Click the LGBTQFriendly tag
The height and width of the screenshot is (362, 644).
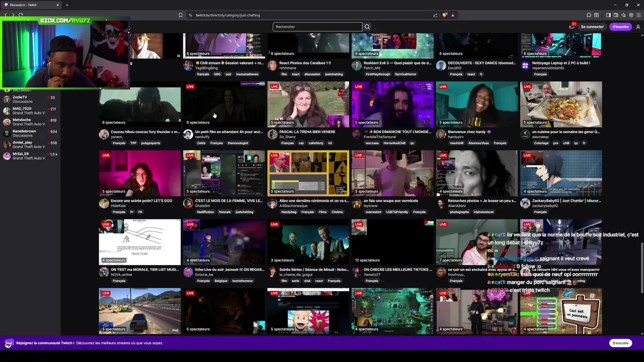point(396,212)
